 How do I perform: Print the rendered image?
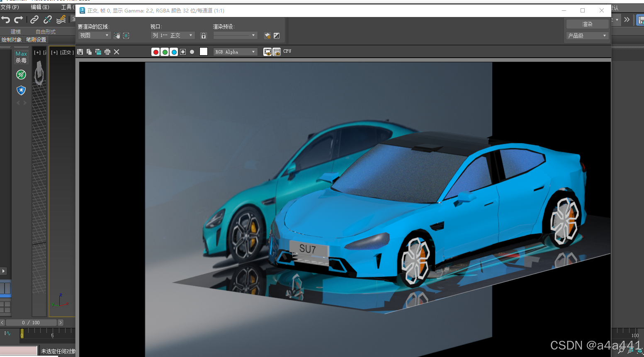(107, 52)
